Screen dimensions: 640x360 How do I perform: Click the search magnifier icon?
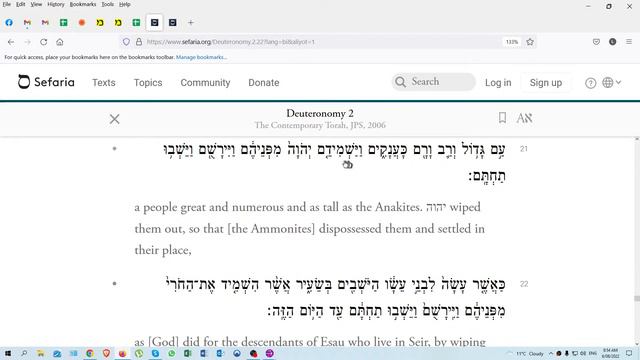[401, 82]
